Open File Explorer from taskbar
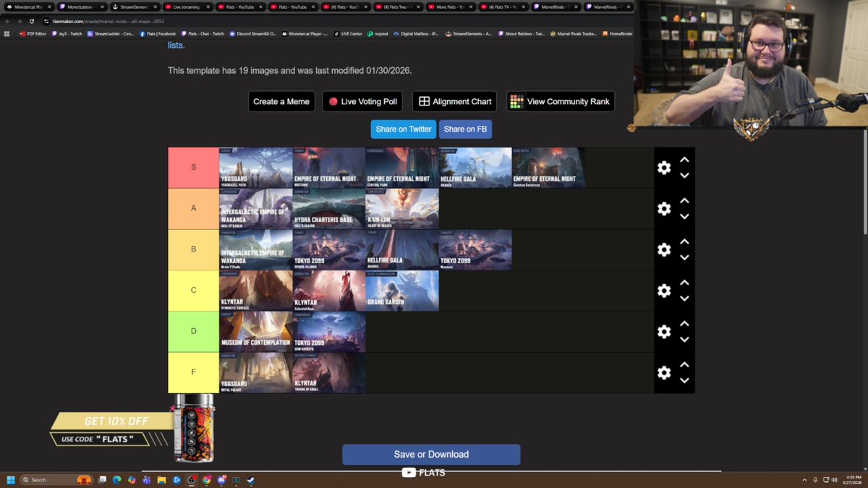The width and height of the screenshot is (868, 488). tap(161, 480)
